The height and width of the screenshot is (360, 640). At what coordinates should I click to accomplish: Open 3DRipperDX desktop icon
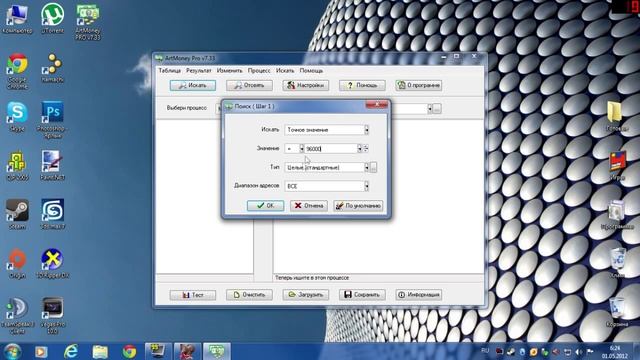tap(52, 263)
